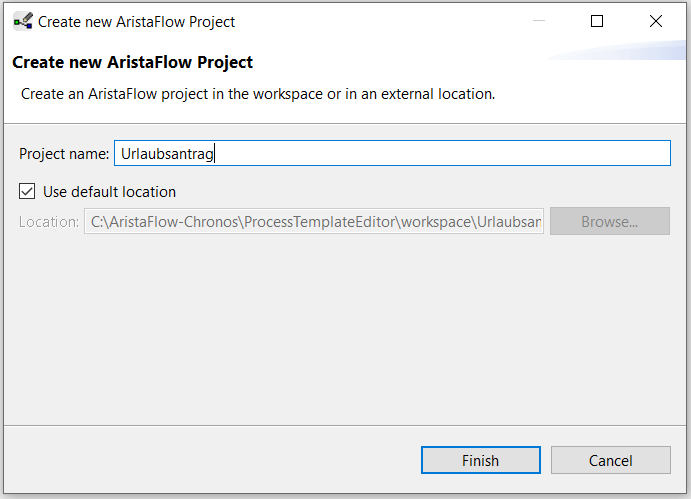Click the Location path field

tap(314, 221)
